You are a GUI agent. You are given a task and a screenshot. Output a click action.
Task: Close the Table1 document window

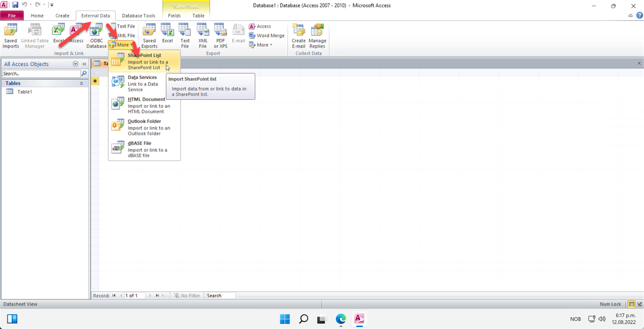coord(639,63)
